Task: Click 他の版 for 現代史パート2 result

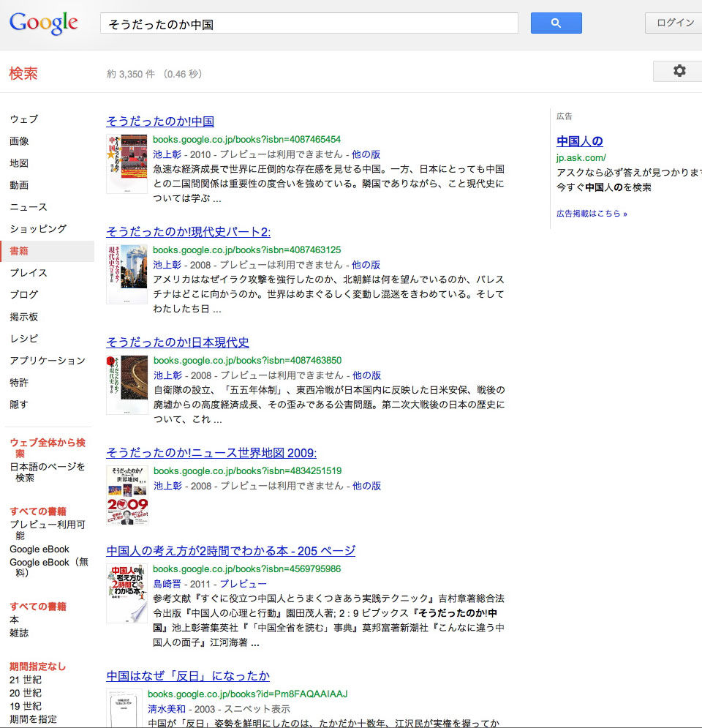Action: point(366,265)
